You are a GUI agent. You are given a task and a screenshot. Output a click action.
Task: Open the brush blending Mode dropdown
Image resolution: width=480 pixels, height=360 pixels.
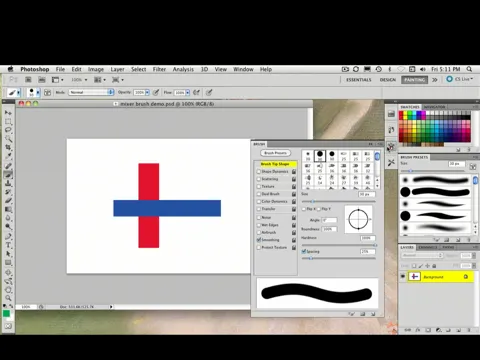point(91,92)
